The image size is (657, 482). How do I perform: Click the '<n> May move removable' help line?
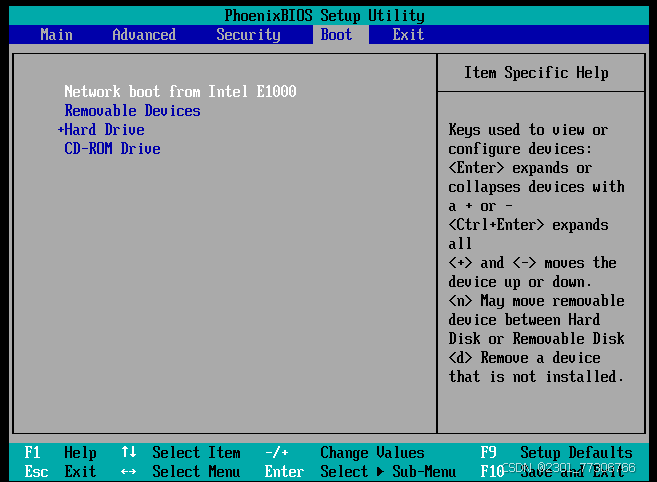point(536,301)
